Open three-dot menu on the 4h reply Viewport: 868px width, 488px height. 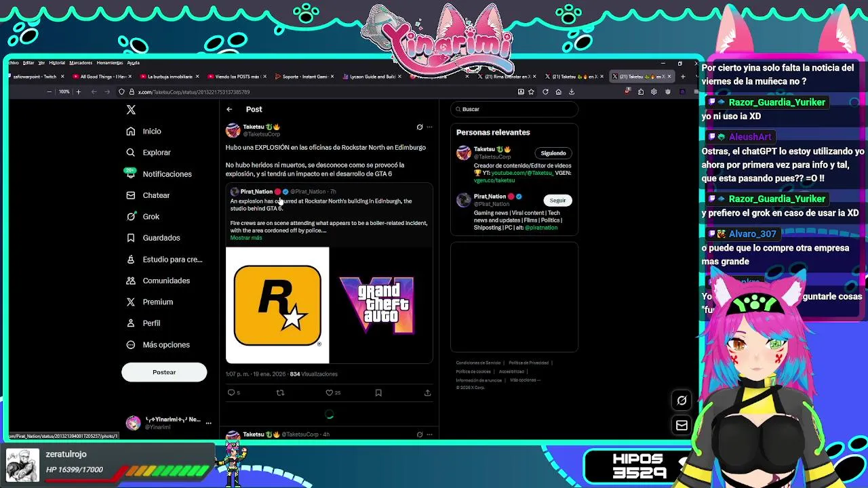coord(429,434)
